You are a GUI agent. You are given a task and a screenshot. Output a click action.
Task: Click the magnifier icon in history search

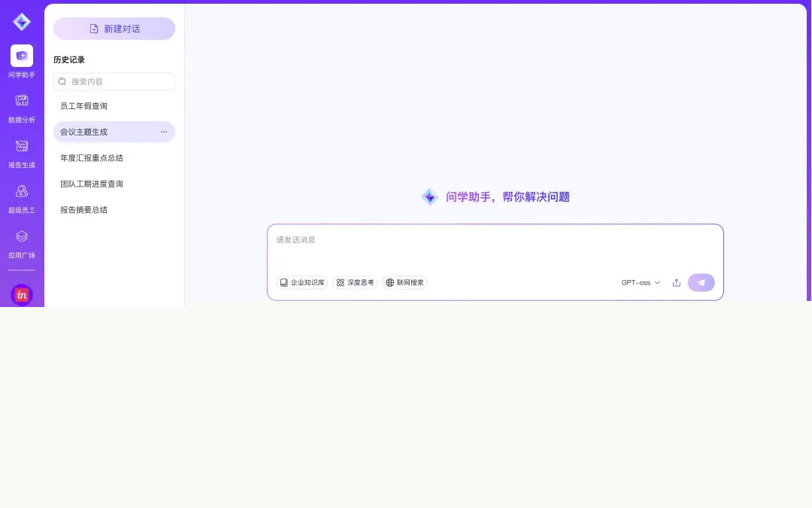[x=62, y=82]
